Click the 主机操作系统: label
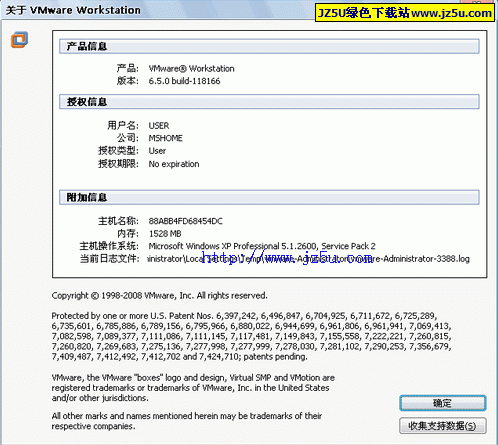Viewport: 498px width, 445px height. [109, 246]
